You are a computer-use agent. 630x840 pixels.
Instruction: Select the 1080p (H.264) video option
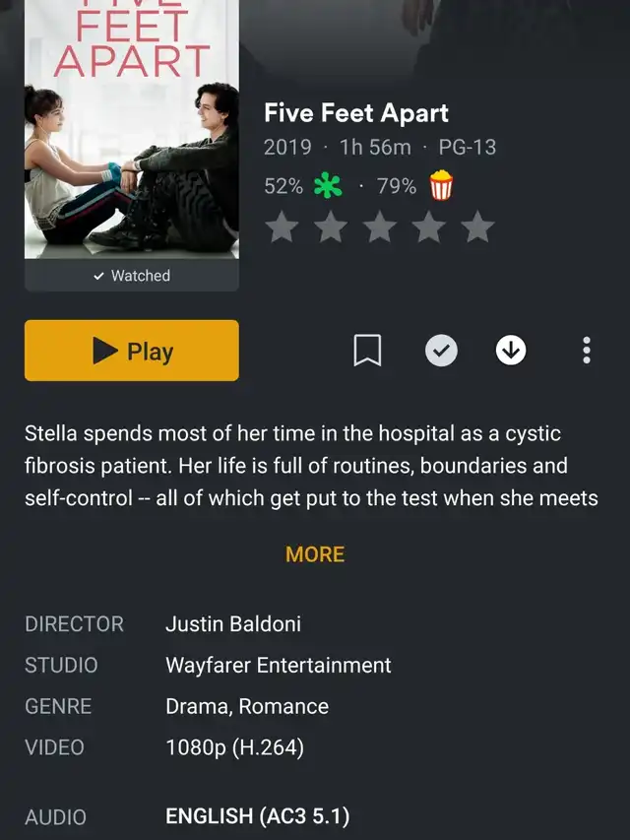[234, 747]
